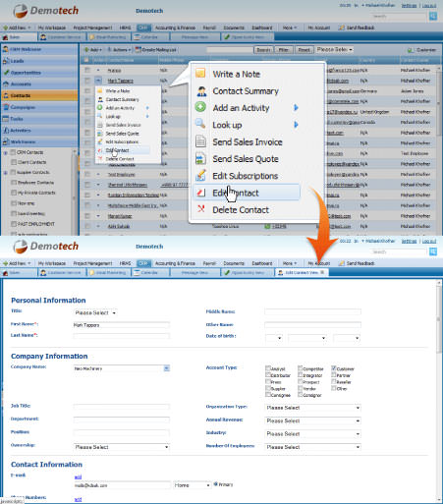
Task: Click Send Feedback icon in contacts list screen
Action: 342,28
